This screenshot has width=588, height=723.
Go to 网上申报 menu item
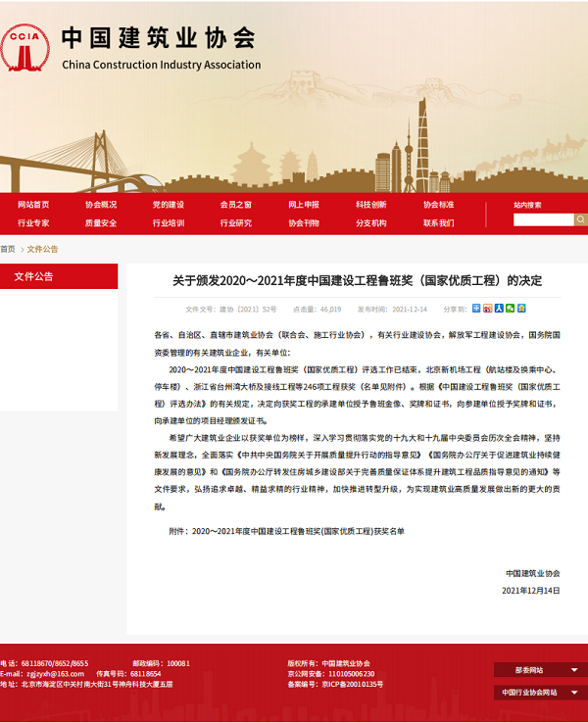[x=304, y=205]
